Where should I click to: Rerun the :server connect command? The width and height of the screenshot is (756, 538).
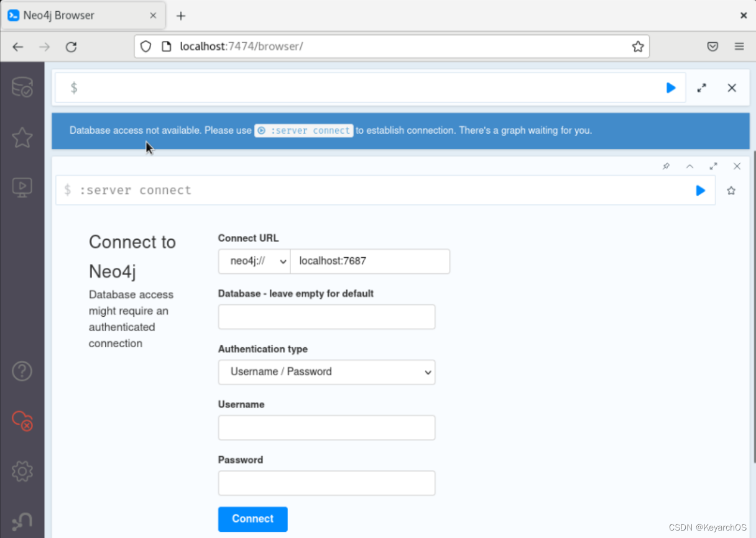(x=701, y=191)
